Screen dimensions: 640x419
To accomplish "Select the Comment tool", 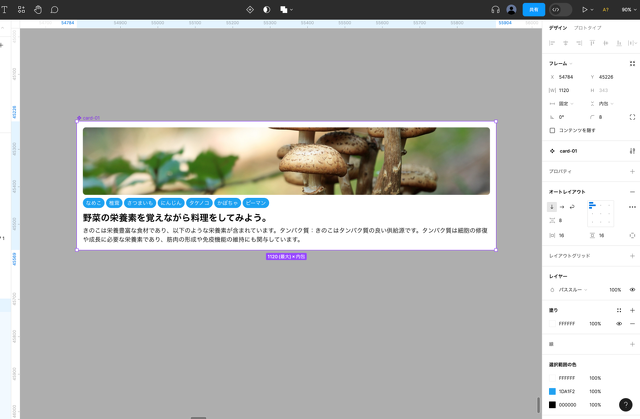I will [54, 9].
